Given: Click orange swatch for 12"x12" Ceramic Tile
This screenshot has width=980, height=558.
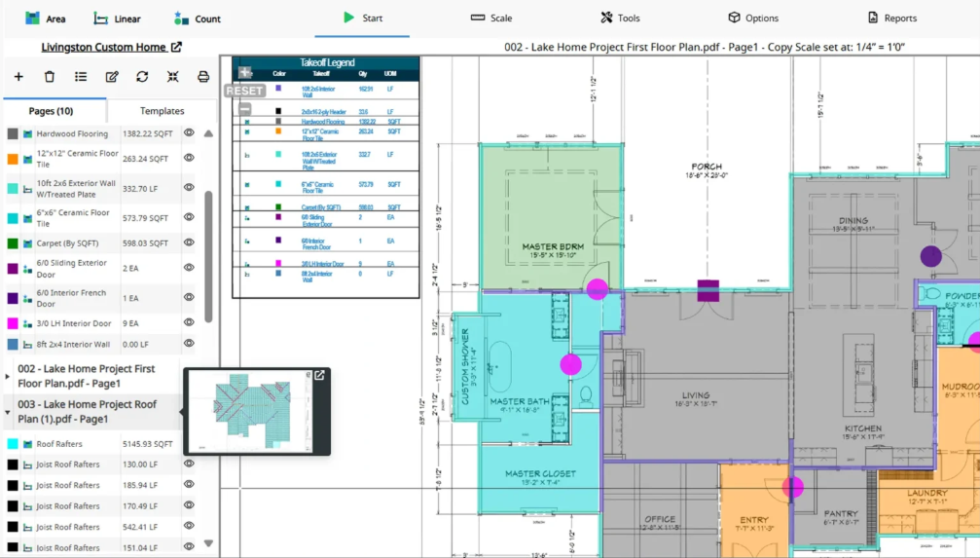Looking at the screenshot, I should pyautogui.click(x=13, y=159).
